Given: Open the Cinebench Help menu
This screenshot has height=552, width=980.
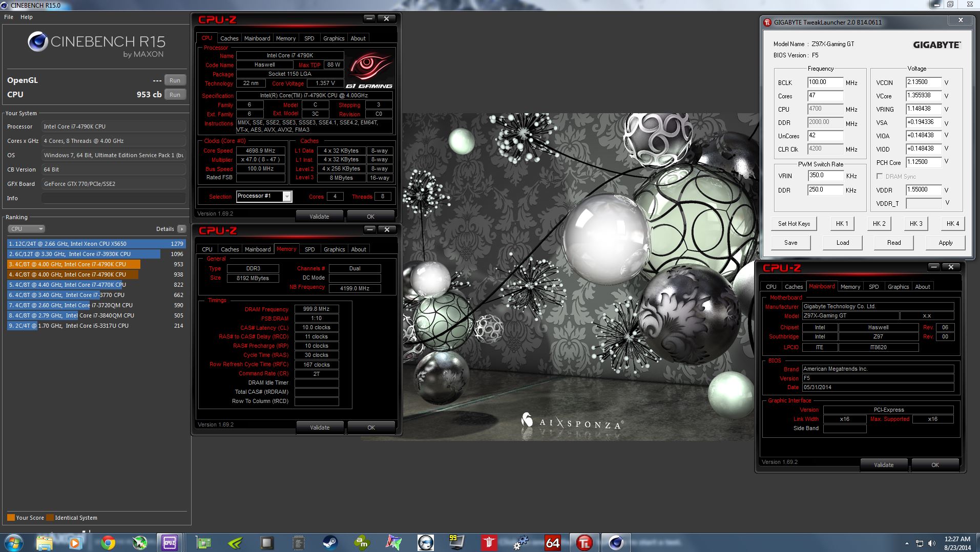Looking at the screenshot, I should coord(27,17).
